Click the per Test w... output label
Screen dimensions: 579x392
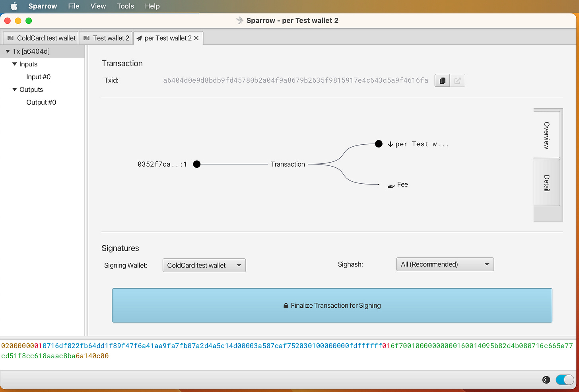pyautogui.click(x=422, y=144)
